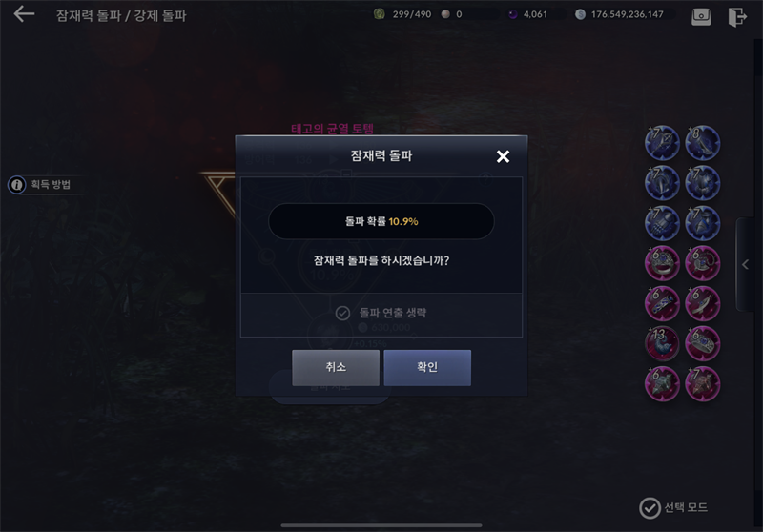Click 확인 to confirm breakthrough

coord(427,368)
